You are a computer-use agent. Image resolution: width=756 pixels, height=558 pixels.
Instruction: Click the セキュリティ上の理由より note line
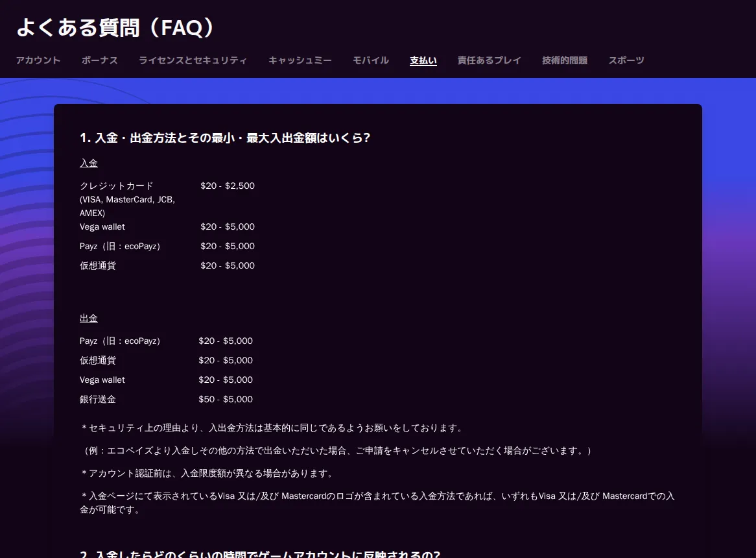(x=272, y=428)
